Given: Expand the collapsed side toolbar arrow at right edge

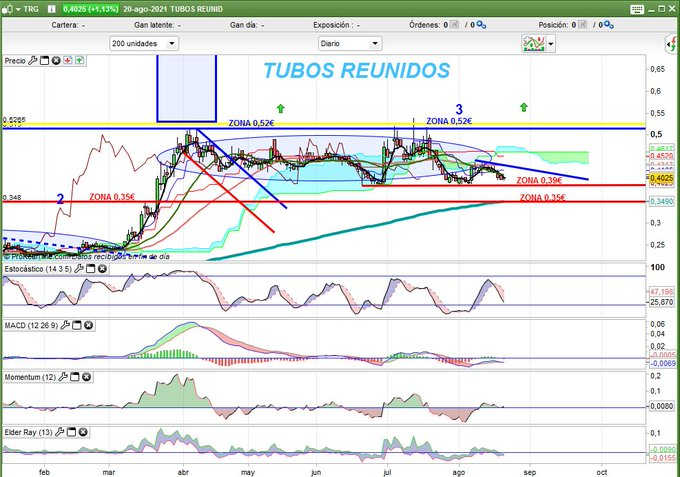Looking at the screenshot, I should tap(671, 44).
